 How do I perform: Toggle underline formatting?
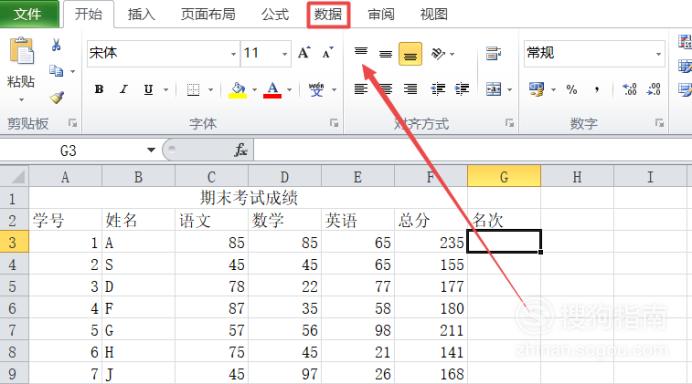148,90
